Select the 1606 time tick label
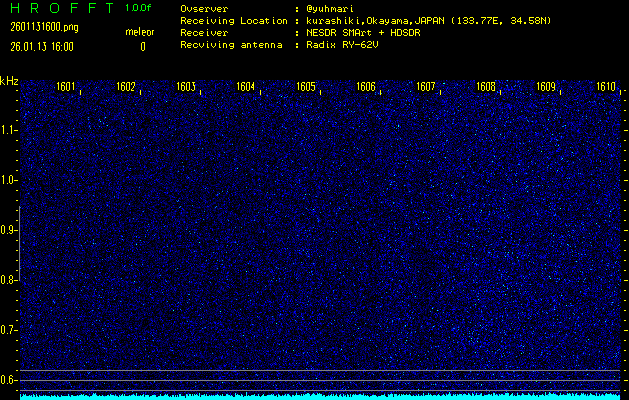 pyautogui.click(x=366, y=87)
